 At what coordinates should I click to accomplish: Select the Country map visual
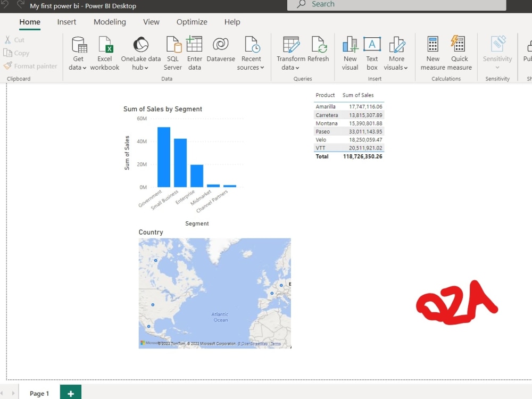pos(215,293)
